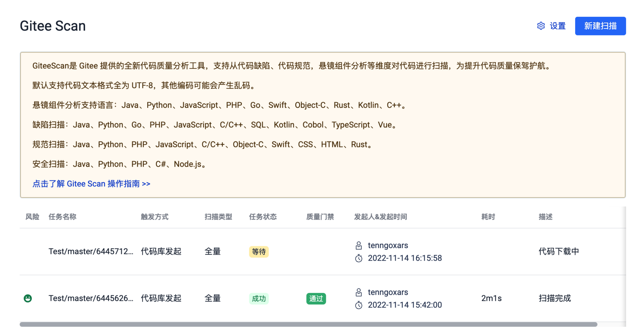Click the 任务状态 column header

click(x=263, y=217)
